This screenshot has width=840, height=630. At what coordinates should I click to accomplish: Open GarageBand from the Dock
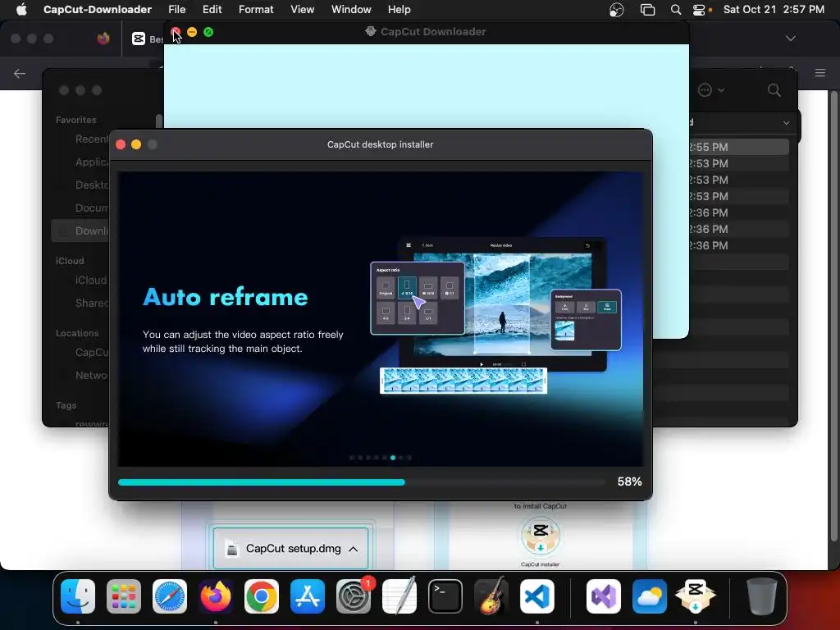click(x=491, y=596)
